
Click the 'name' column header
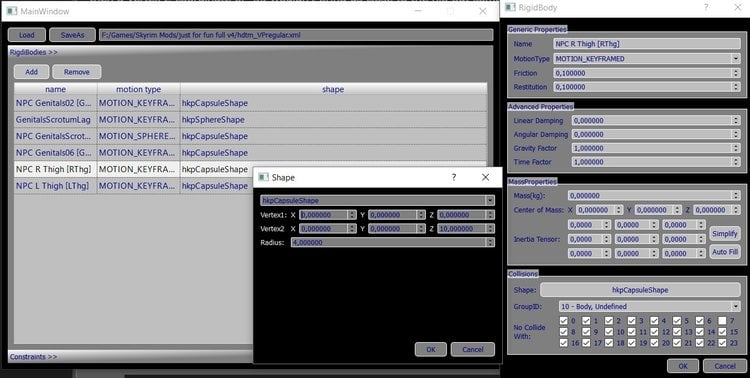[55, 89]
